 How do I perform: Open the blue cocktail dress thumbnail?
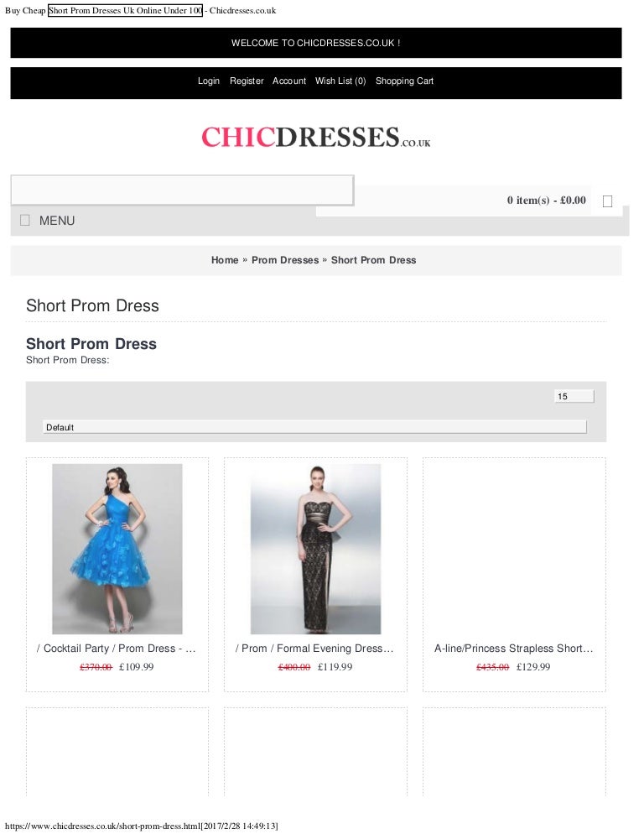tap(117, 549)
